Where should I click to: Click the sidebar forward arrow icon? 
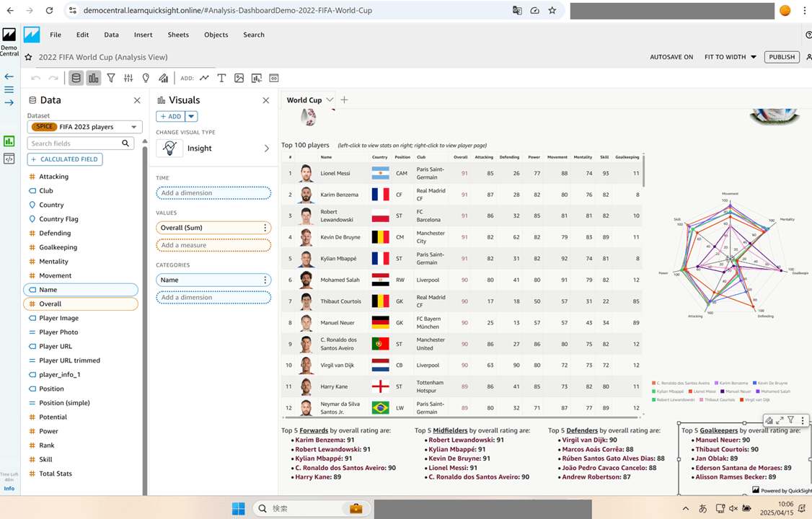9,102
